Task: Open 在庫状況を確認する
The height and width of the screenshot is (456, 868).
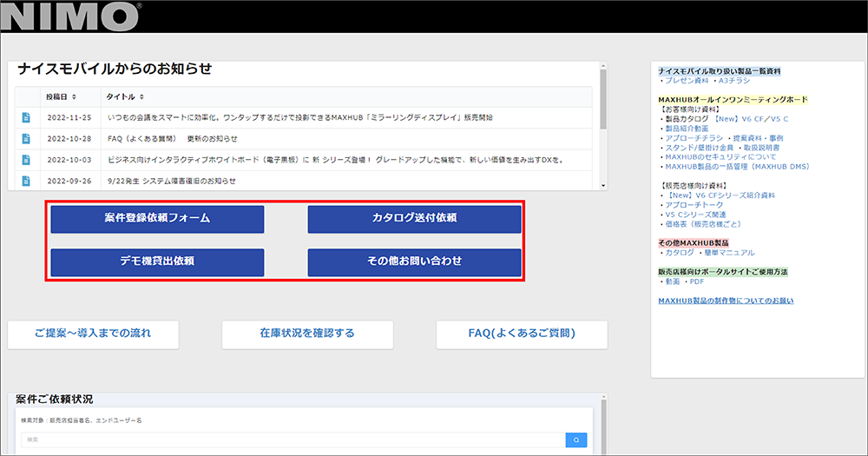Action: [307, 334]
